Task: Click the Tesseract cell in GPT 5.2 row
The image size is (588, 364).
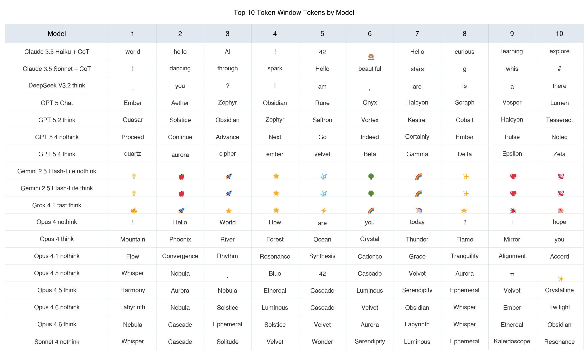Action: pyautogui.click(x=559, y=120)
